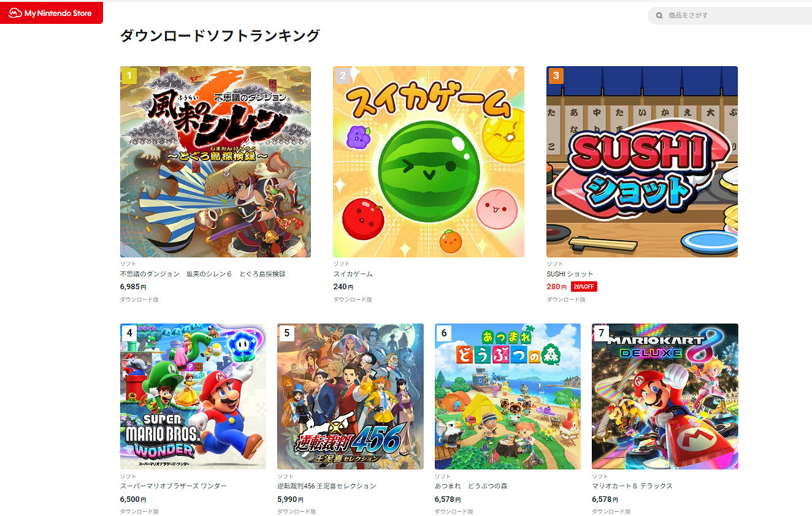Open the Mario Kart 8 Deluxe cover
This screenshot has width=812, height=516.
(x=665, y=396)
